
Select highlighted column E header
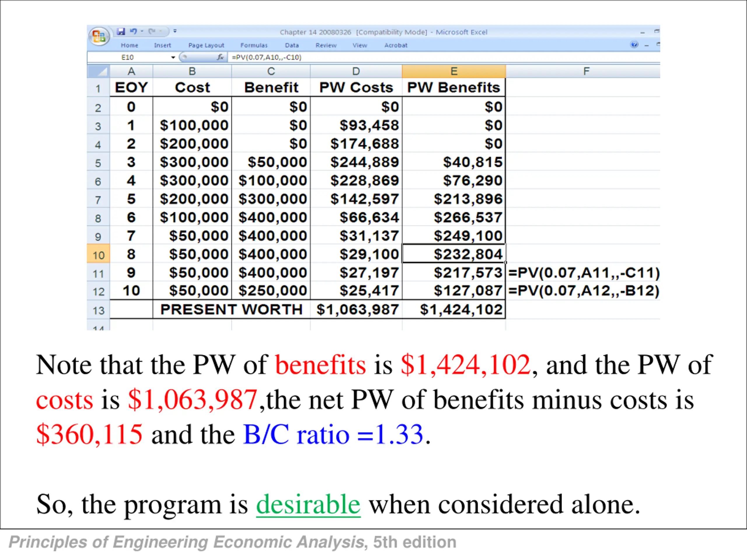coord(454,71)
